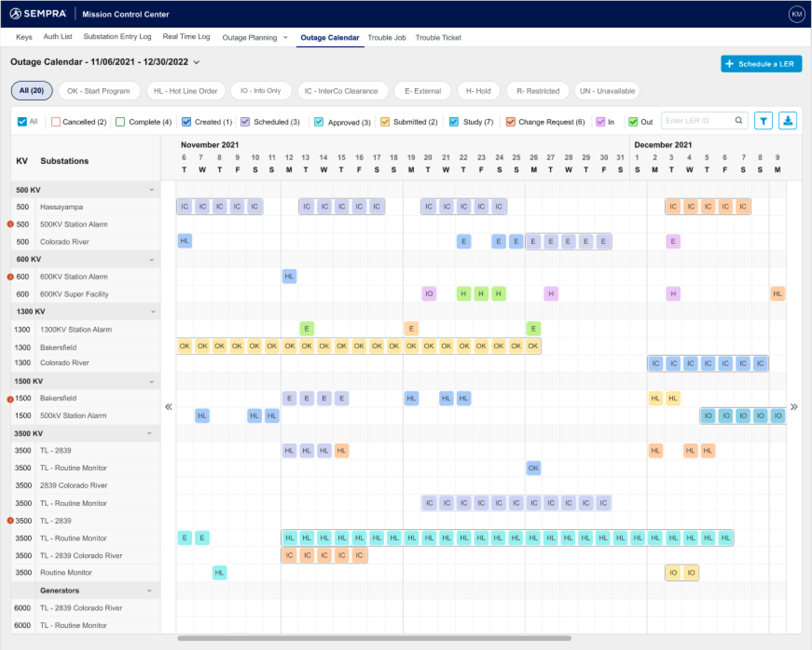
Task: Click the search magnifier in LER ID field
Action: (738, 121)
